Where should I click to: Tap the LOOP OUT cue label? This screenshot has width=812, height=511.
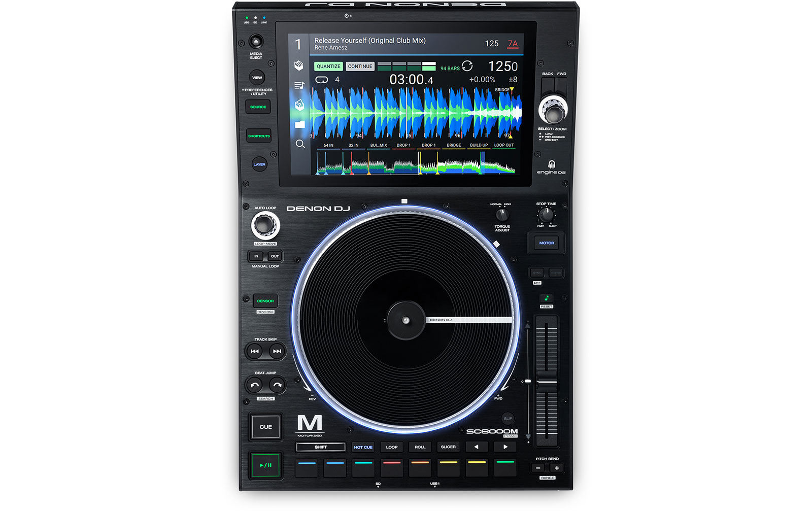[x=504, y=146]
